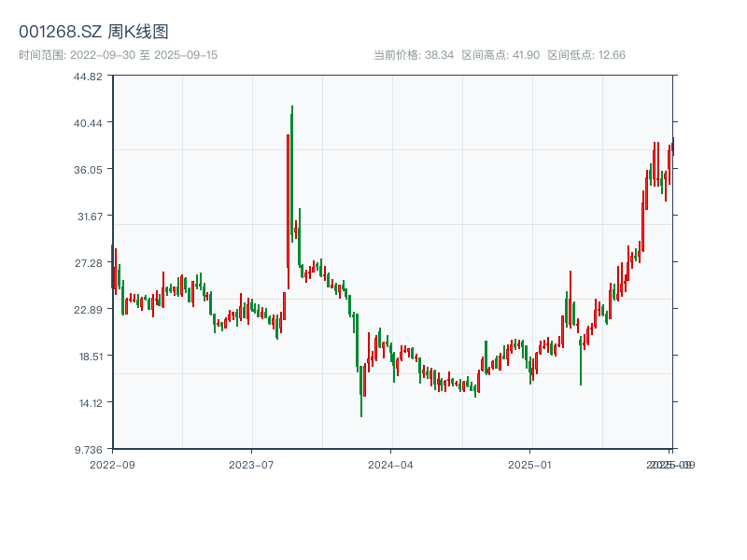Select the time range text 2022-09-30 至 2025-09-15
Image resolution: width=747 pixels, height=560 pixels.
[119, 55]
